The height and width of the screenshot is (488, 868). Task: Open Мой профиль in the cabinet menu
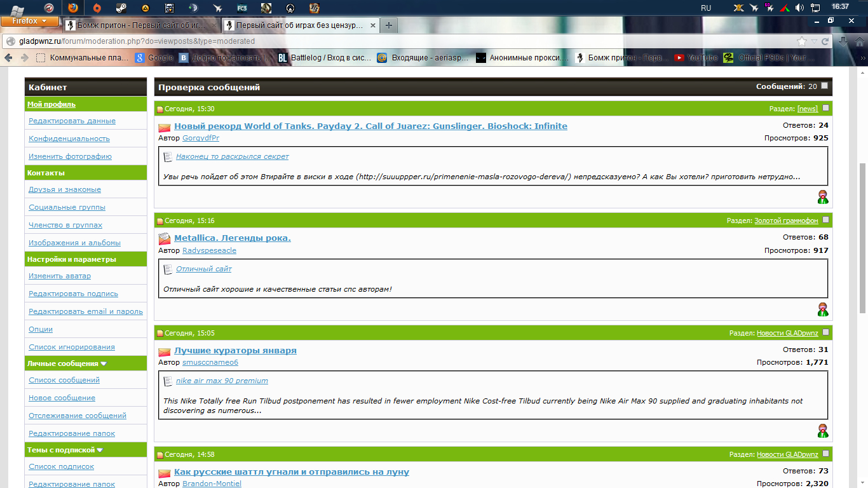51,104
